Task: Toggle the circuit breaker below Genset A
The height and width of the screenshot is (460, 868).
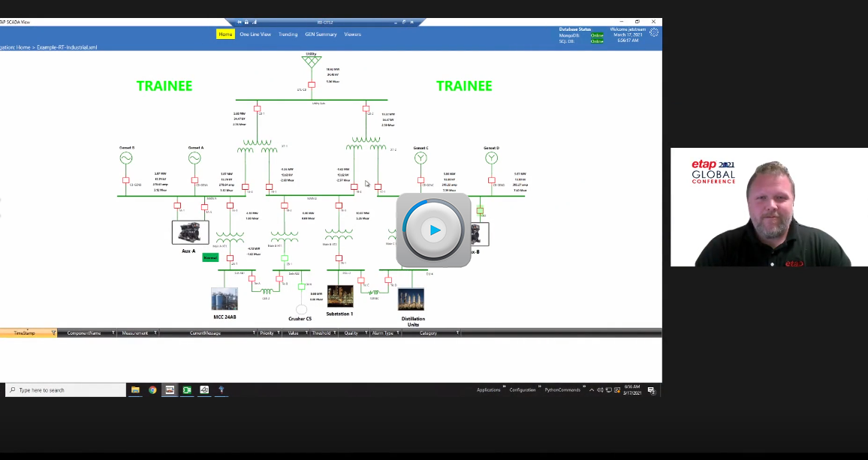Action: click(x=194, y=180)
